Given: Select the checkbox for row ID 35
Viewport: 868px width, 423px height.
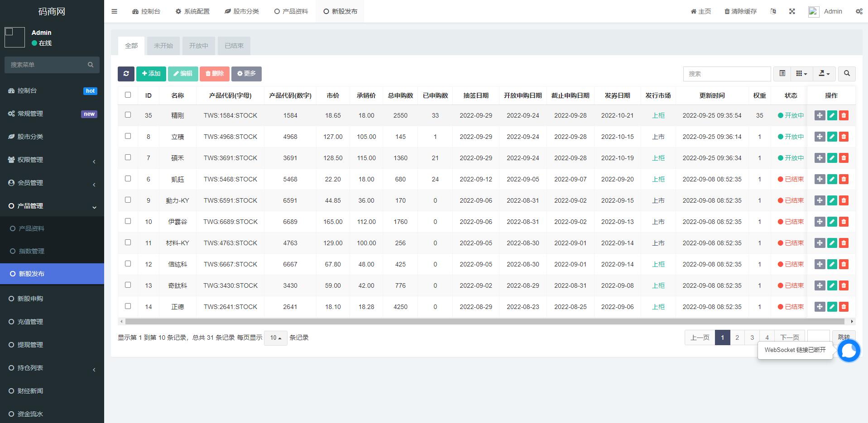Looking at the screenshot, I should tap(128, 115).
